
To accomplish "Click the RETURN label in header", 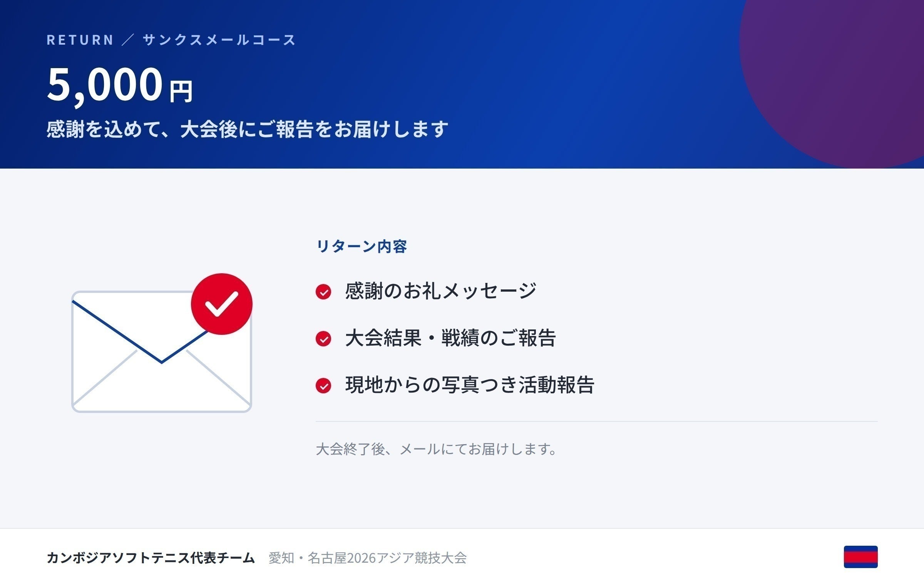I will pos(80,40).
